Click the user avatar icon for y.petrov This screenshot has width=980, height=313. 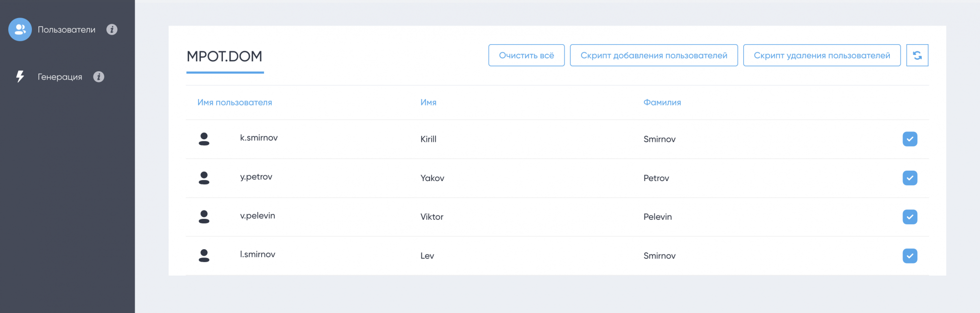204,178
